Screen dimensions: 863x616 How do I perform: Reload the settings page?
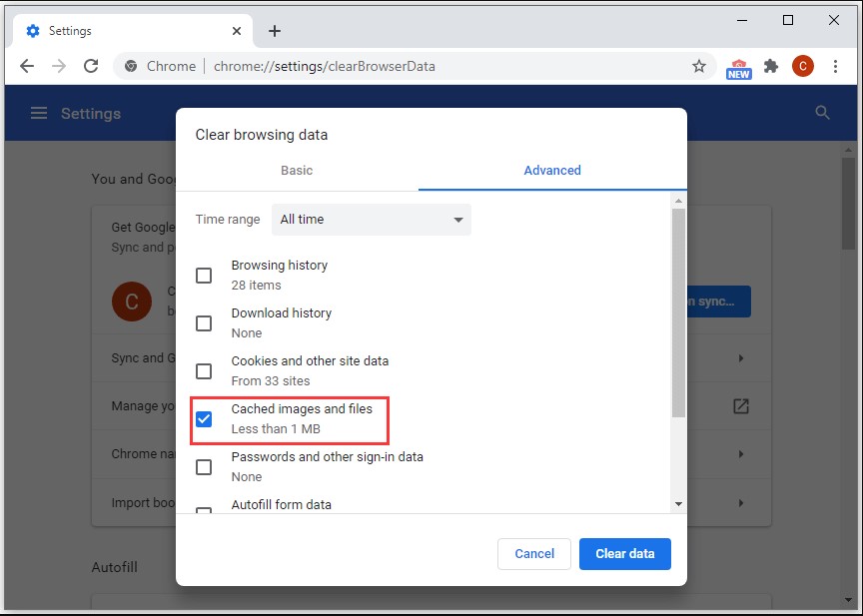[91, 66]
